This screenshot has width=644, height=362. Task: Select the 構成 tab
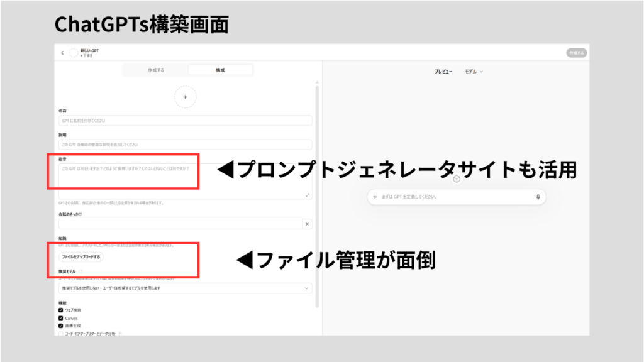tap(219, 70)
